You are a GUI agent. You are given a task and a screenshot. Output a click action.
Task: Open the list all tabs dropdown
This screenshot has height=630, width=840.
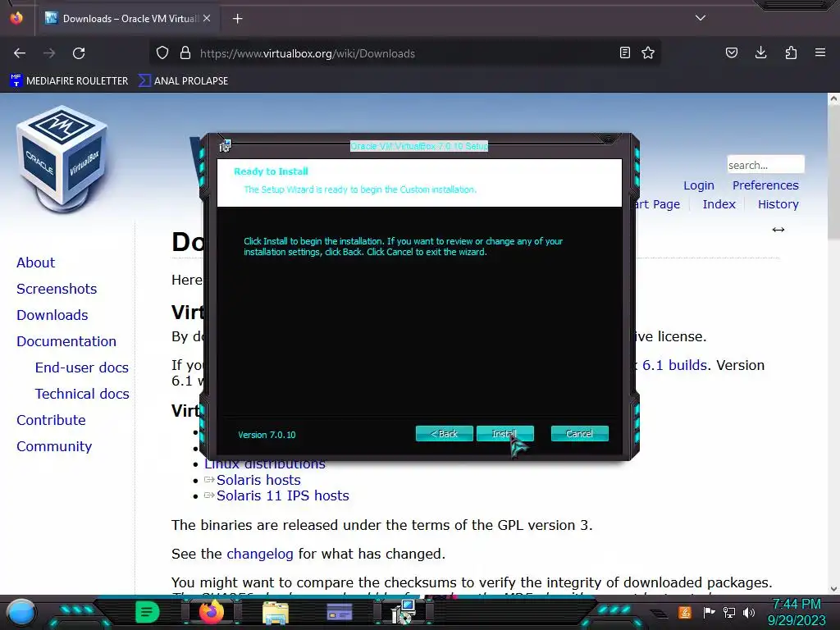click(x=701, y=18)
